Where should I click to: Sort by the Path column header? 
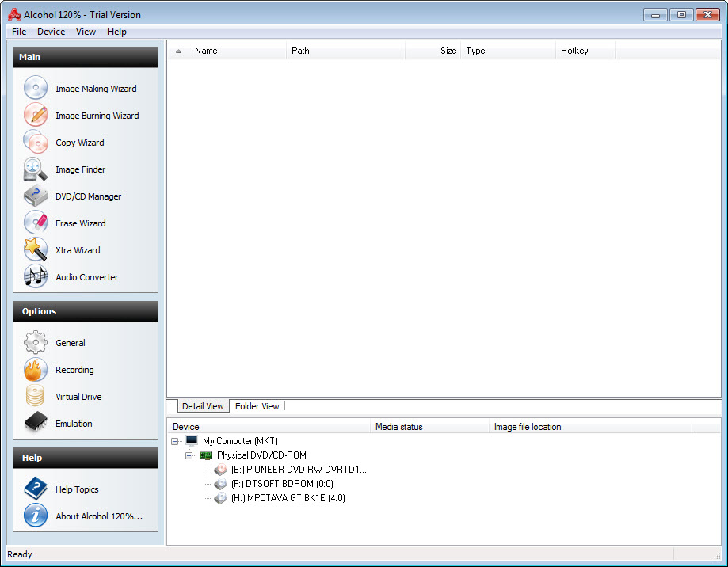tap(346, 51)
